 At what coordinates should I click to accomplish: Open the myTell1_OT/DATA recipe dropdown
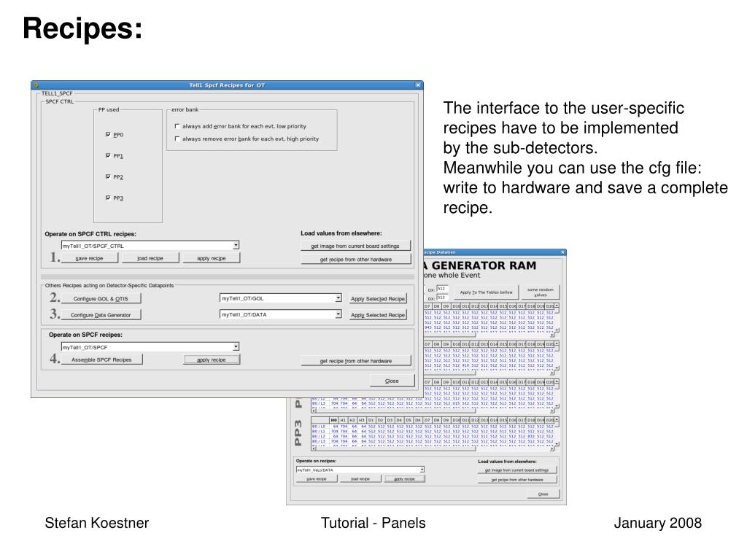coord(338,314)
